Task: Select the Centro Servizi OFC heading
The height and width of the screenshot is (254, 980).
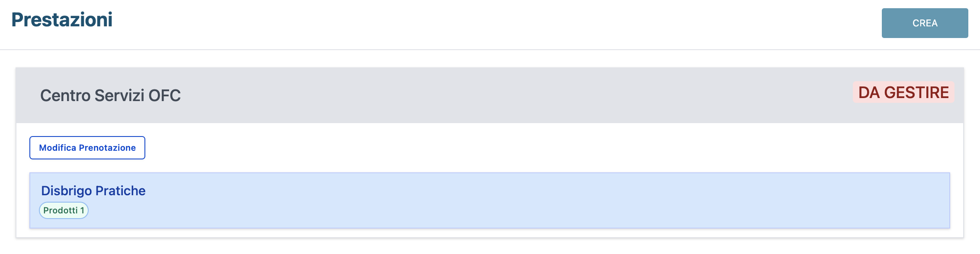Action: point(110,95)
